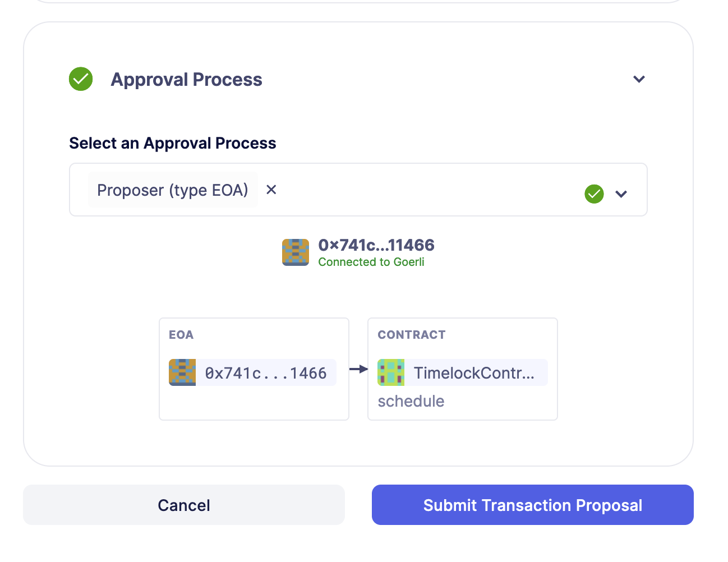Select the 0x741c...1466 EOA address
This screenshot has height=562, width=728.
pos(266,373)
